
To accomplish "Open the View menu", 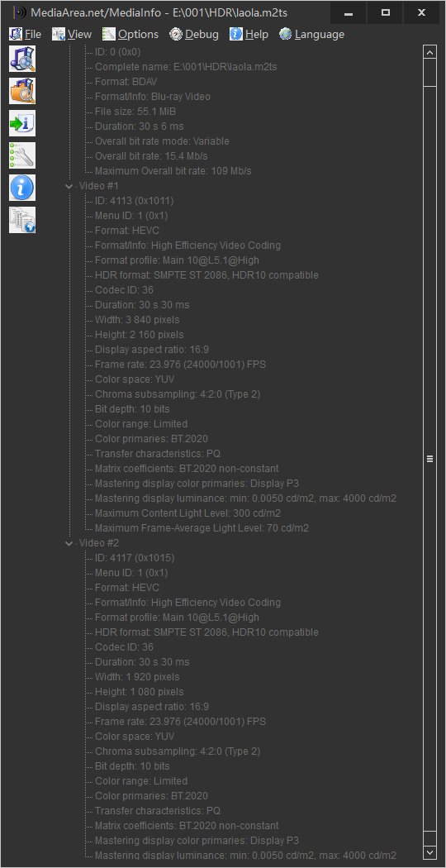I will pos(72,35).
